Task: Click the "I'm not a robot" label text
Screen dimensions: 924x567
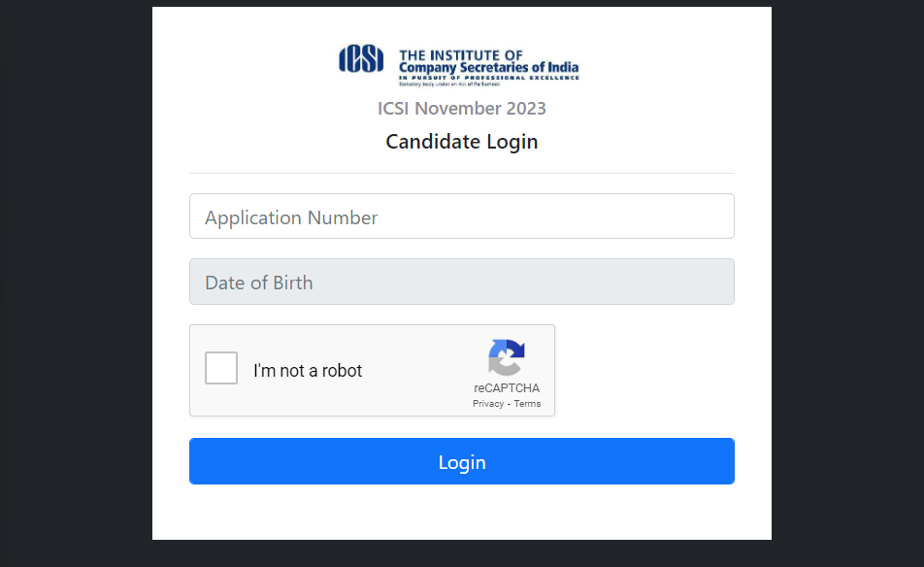Action: 308,371
